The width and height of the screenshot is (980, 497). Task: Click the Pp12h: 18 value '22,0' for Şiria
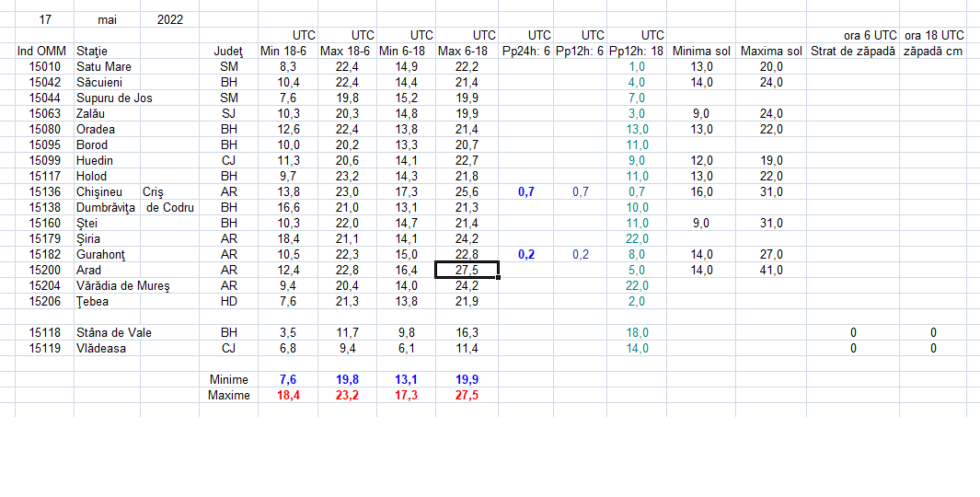(x=637, y=238)
